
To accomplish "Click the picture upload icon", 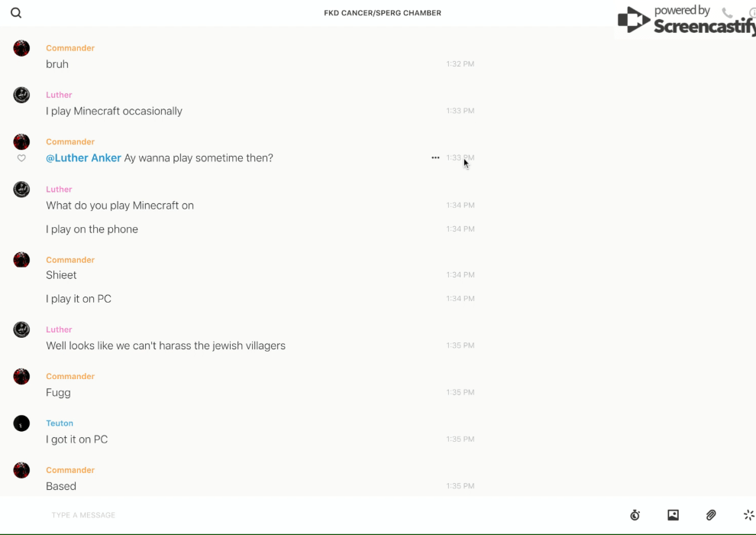I will click(x=673, y=515).
